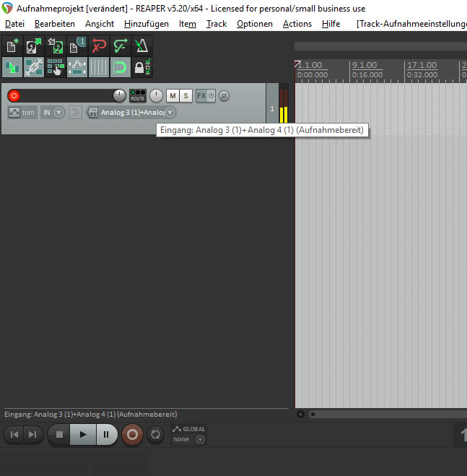Image resolution: width=467 pixels, height=476 pixels.
Task: Open project settings info icon
Action: pyautogui.click(x=77, y=46)
